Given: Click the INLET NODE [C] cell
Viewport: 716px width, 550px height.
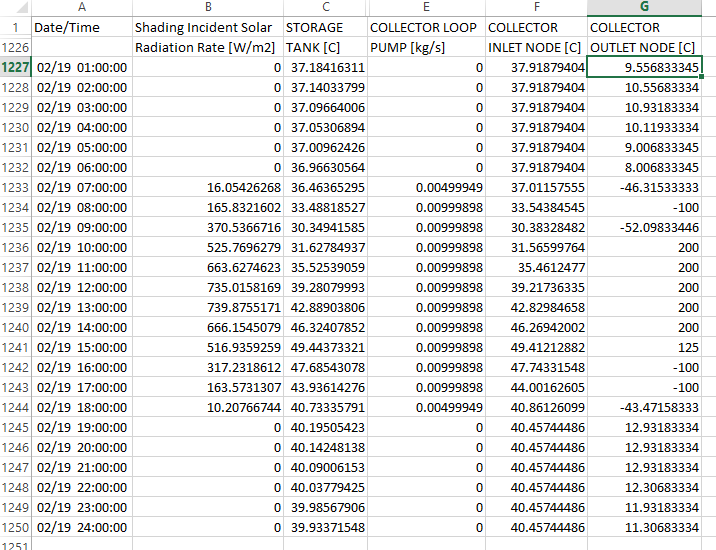Looking at the screenshot, I should click(537, 48).
